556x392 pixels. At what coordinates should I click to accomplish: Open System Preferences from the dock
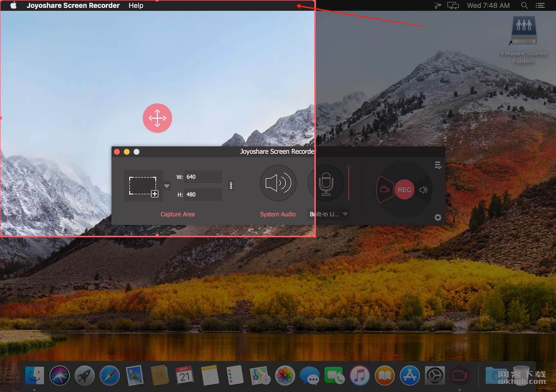(x=435, y=375)
